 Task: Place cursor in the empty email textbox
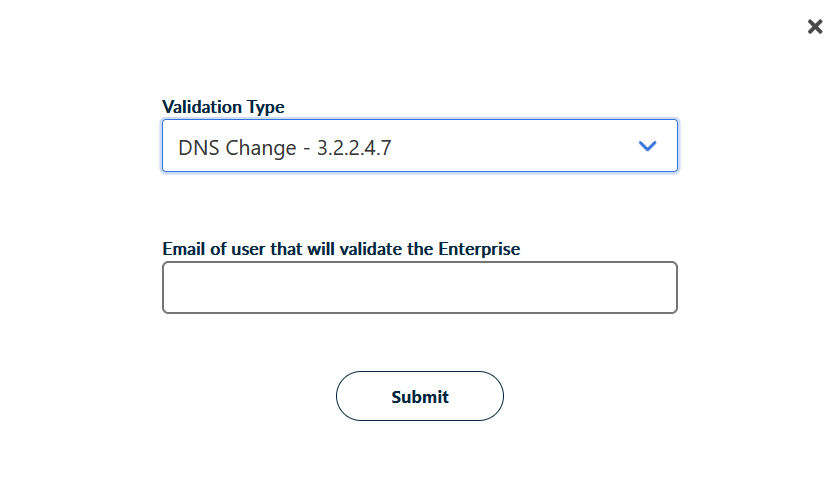[419, 288]
